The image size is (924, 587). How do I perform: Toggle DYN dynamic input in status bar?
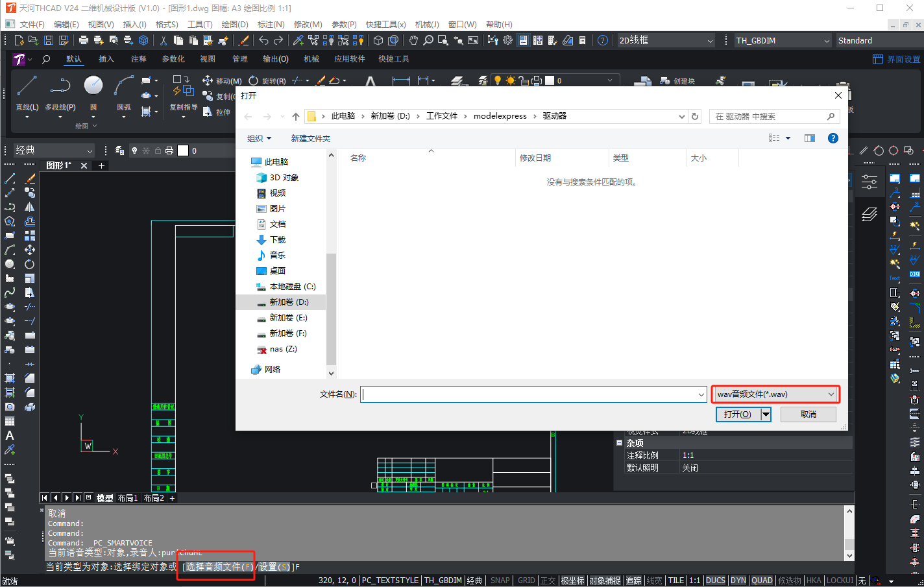pos(738,581)
